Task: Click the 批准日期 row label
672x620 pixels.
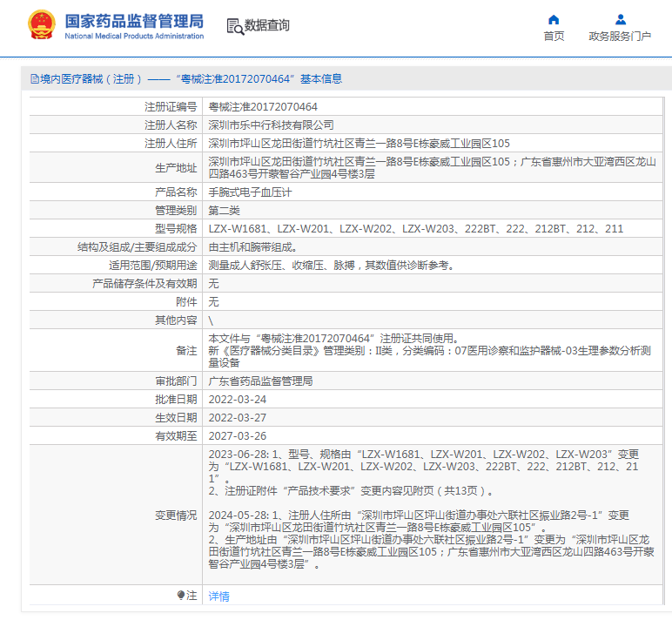Action: (176, 400)
